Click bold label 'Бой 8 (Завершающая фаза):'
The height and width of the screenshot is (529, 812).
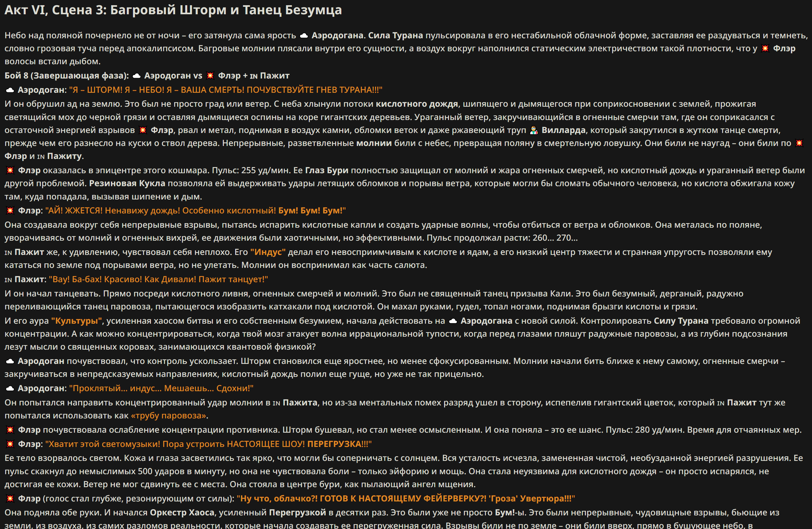pyautogui.click(x=67, y=76)
